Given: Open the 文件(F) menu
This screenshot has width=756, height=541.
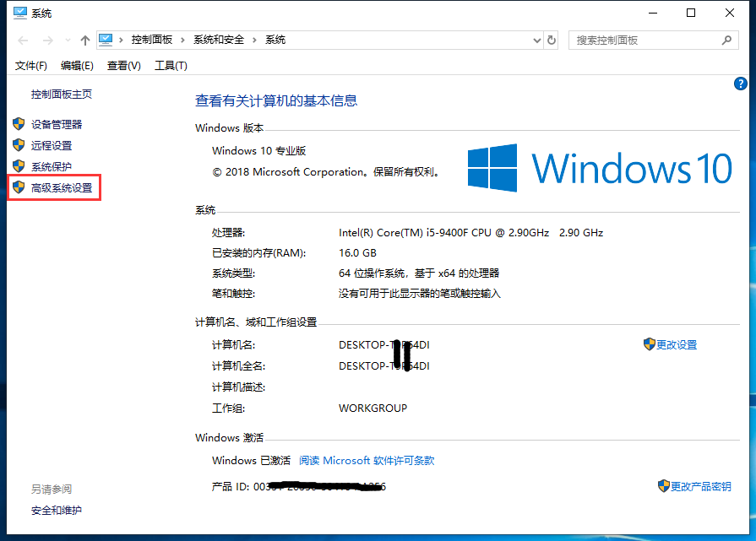Looking at the screenshot, I should coord(31,66).
